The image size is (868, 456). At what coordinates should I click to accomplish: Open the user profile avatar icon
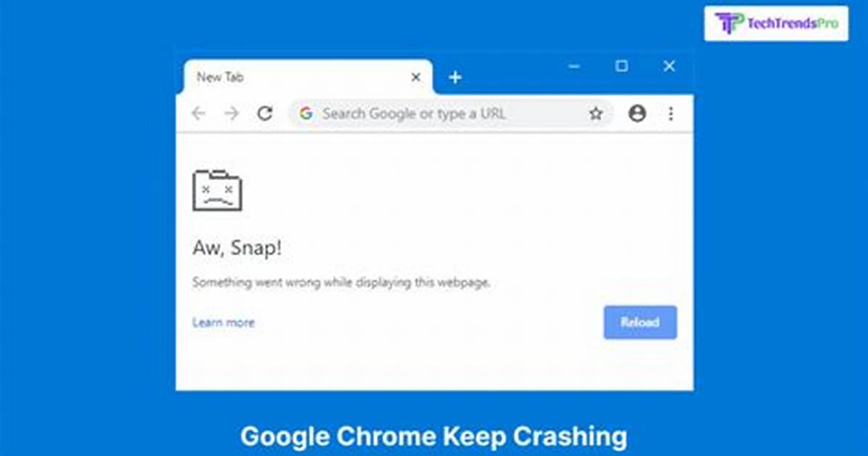point(637,113)
